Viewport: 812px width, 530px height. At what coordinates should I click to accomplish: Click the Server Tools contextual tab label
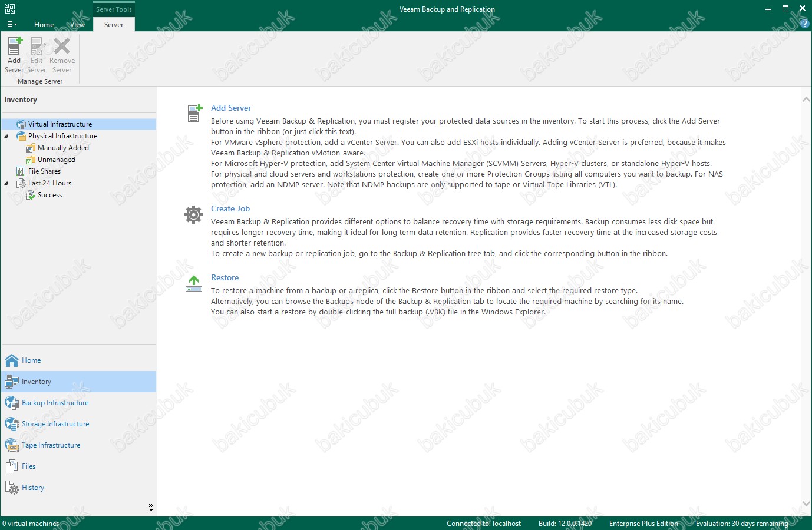click(114, 9)
